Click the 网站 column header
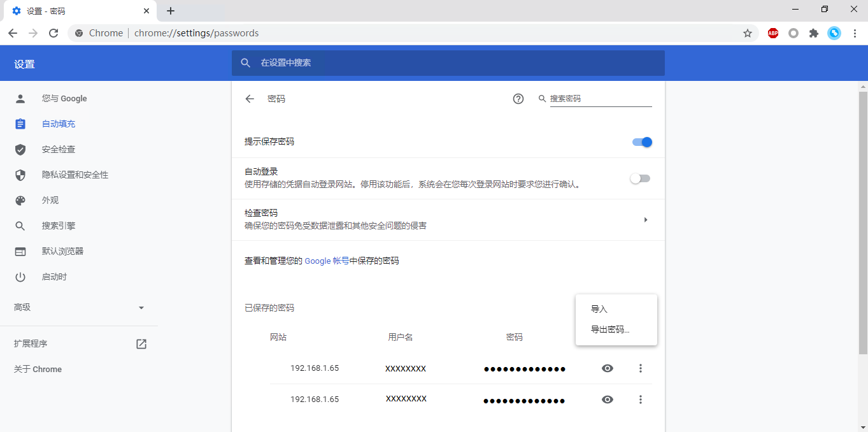This screenshot has width=868, height=432. (278, 337)
